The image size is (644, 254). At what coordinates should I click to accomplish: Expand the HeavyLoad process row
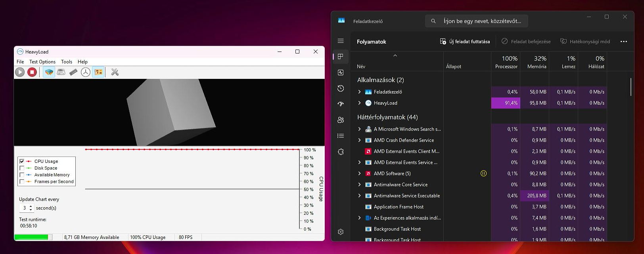coord(360,103)
